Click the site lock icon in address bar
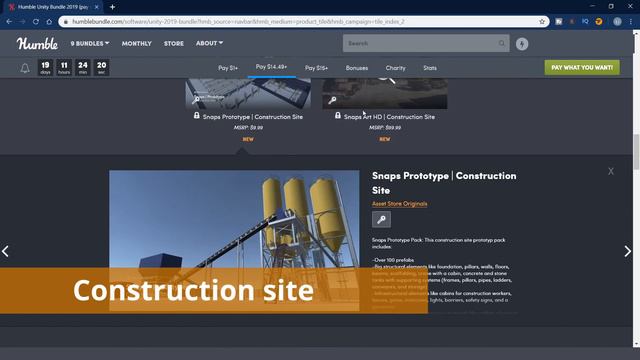640x360 pixels. [66, 22]
